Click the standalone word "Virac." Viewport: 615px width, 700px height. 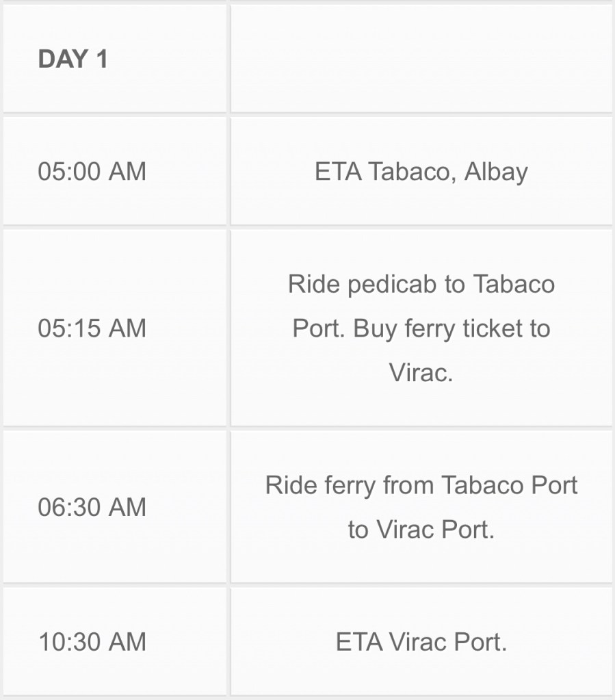coord(421,373)
